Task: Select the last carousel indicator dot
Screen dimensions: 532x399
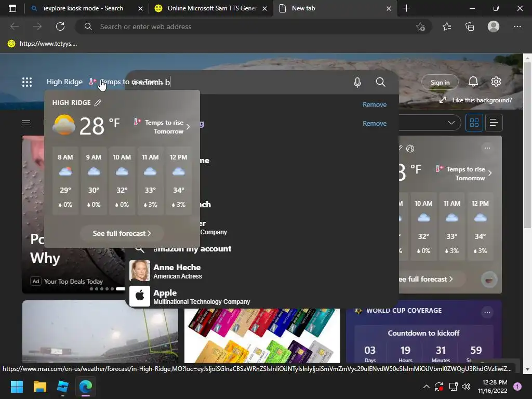Action: (x=120, y=289)
